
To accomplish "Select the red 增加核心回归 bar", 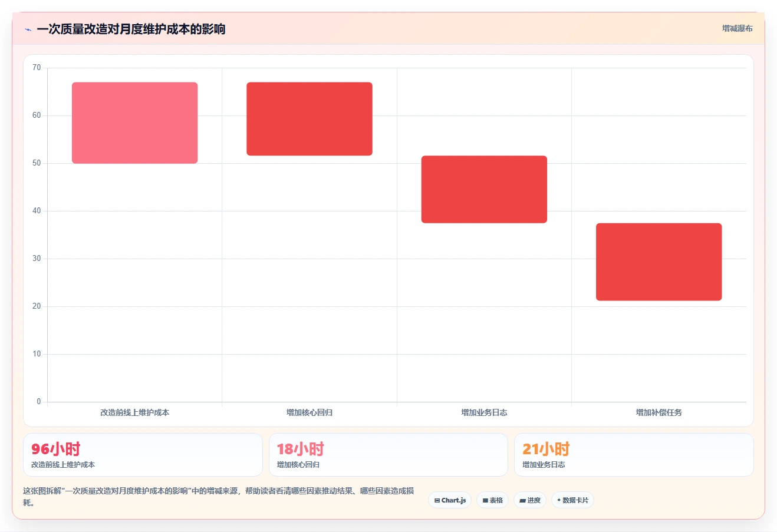I will (x=310, y=119).
